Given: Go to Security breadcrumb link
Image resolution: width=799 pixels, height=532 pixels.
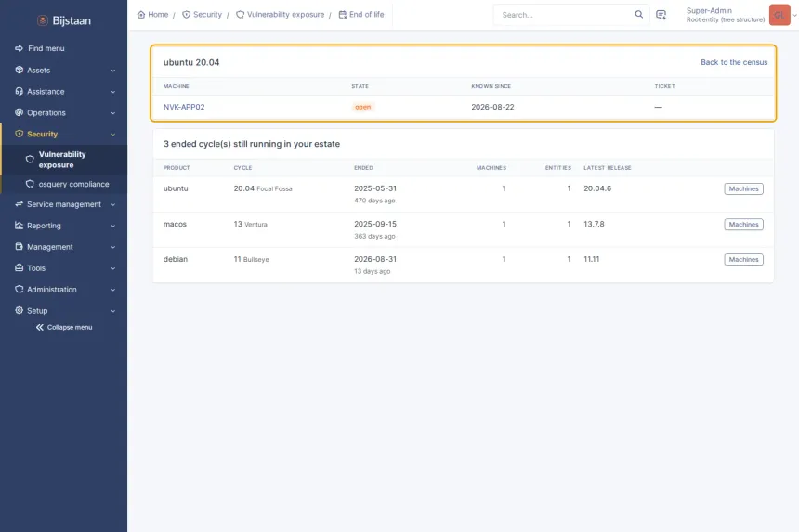Looking at the screenshot, I should point(203,15).
